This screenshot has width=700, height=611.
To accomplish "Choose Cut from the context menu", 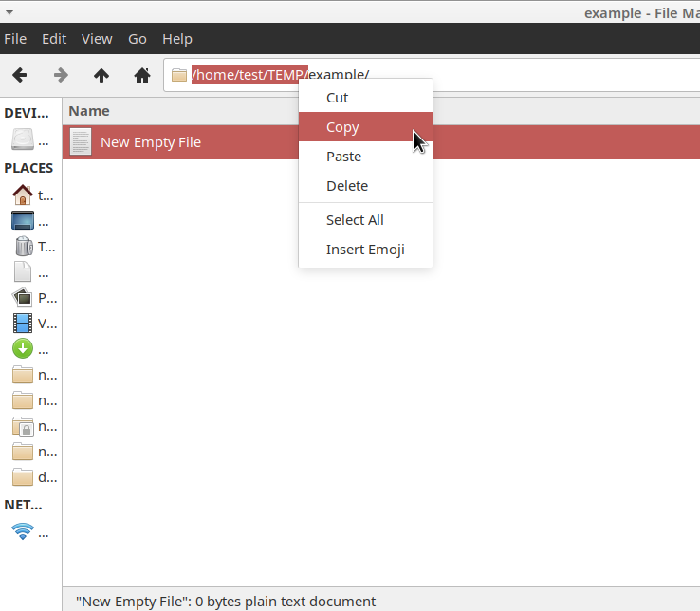I will coord(337,98).
